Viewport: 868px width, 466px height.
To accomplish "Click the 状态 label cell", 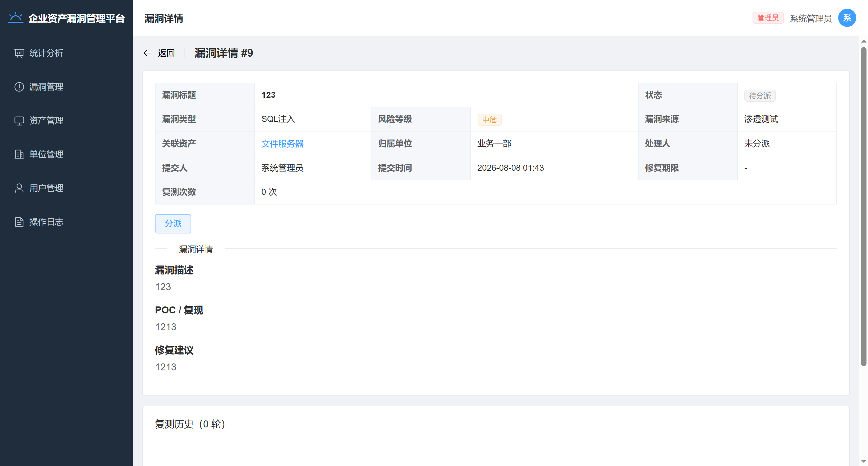I will coord(687,95).
